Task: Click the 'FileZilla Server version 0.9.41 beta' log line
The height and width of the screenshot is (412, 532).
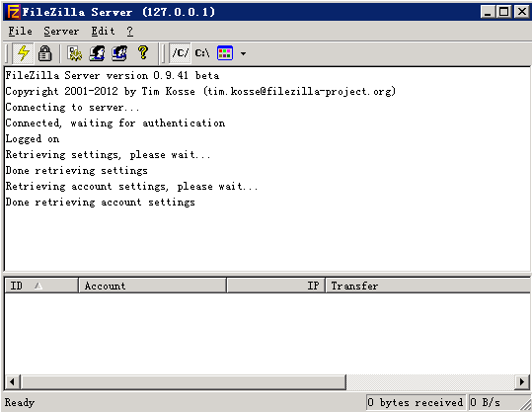Action: pyautogui.click(x=113, y=75)
